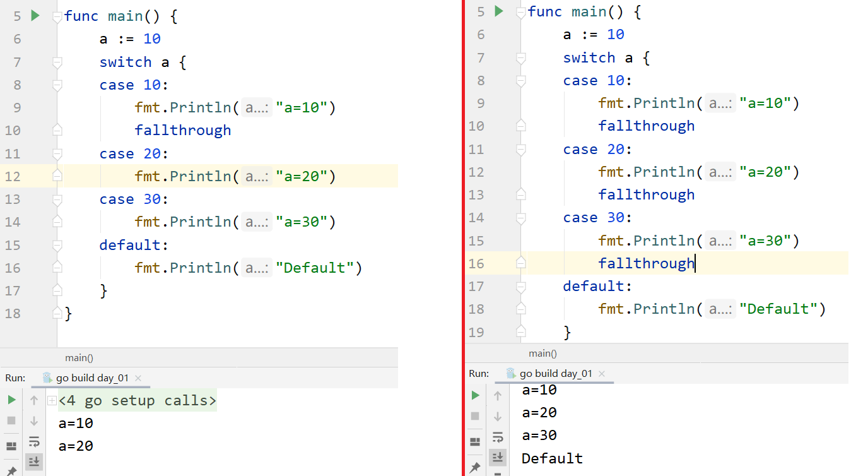Click down the stack trace arrow in left Run panel
868x476 pixels.
(x=34, y=421)
